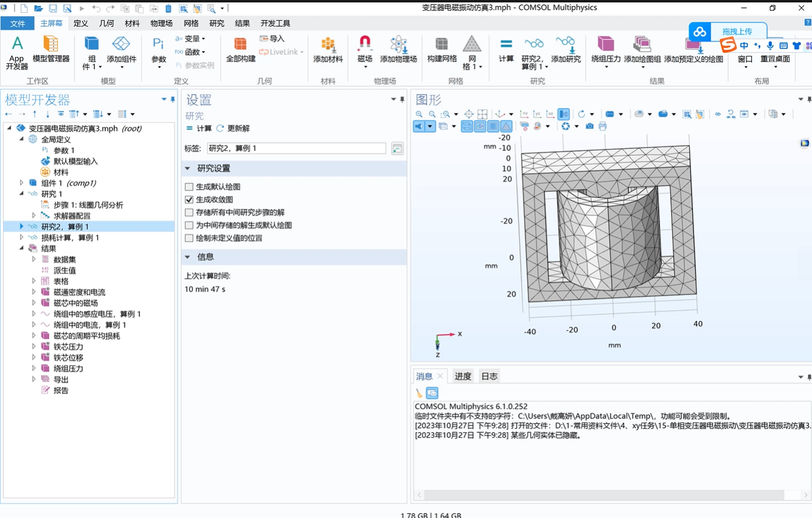
Task: Click zoom-out icon in graphics toolbar
Action: (x=432, y=114)
